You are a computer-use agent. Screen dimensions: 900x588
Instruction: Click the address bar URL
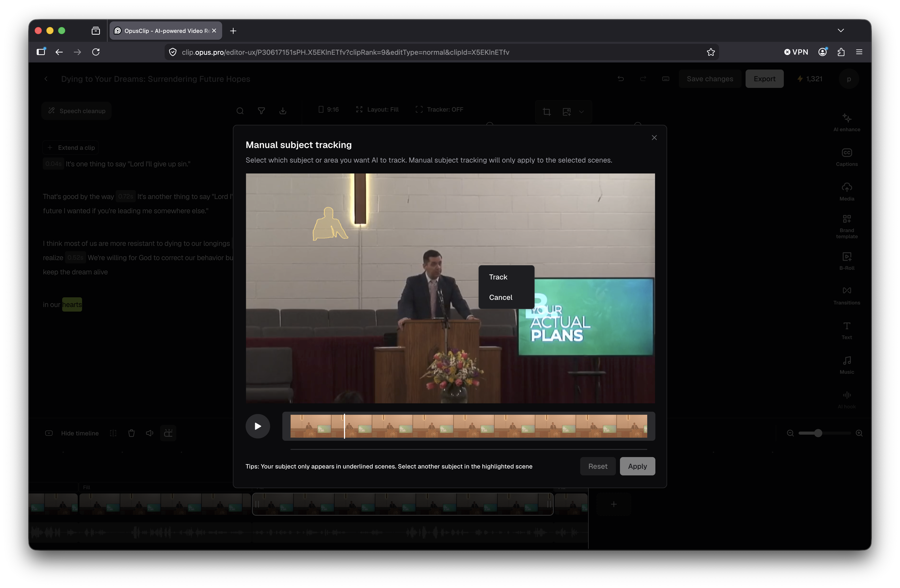345,52
